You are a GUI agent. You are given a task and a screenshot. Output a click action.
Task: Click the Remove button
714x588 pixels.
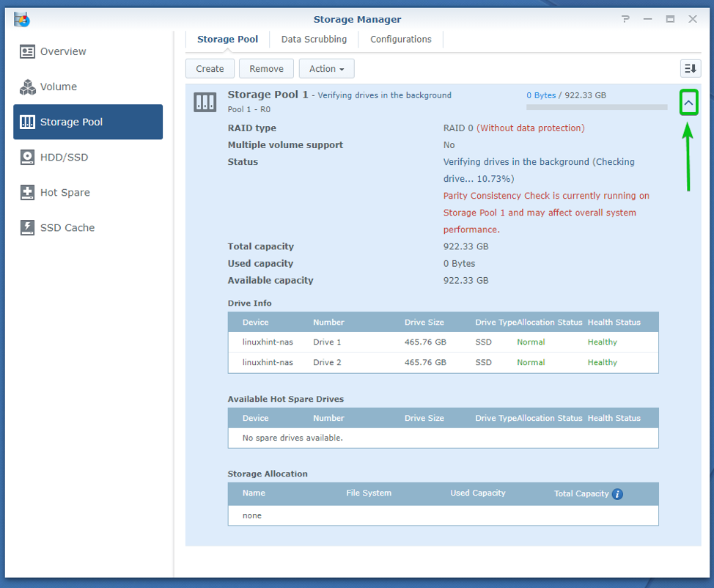click(x=266, y=68)
